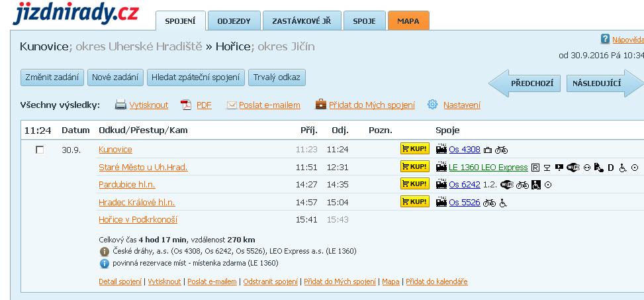Click the bicycle icon on Os 4308 row
The width and height of the screenshot is (644, 300).
click(501, 150)
